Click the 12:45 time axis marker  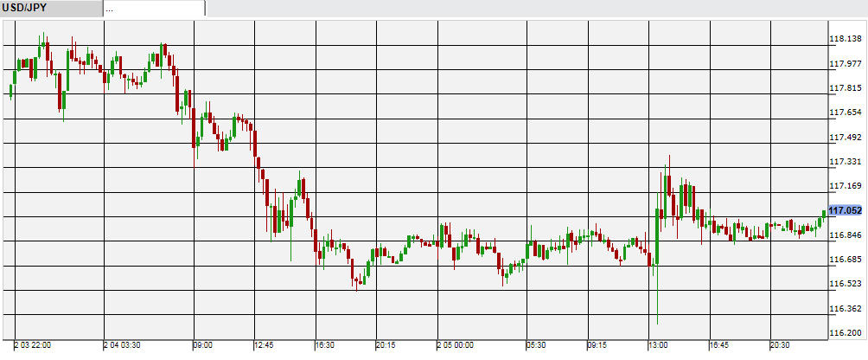pyautogui.click(x=265, y=344)
